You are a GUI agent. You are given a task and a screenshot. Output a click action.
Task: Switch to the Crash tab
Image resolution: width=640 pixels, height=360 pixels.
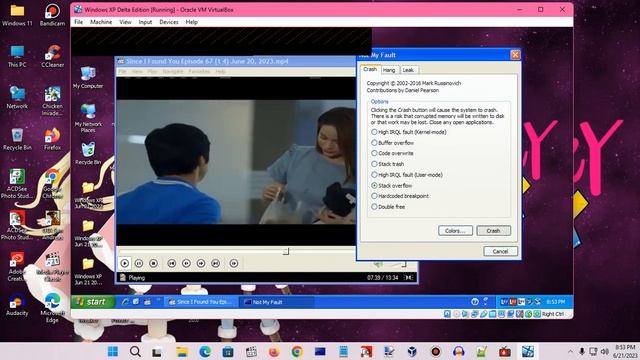[x=370, y=69]
